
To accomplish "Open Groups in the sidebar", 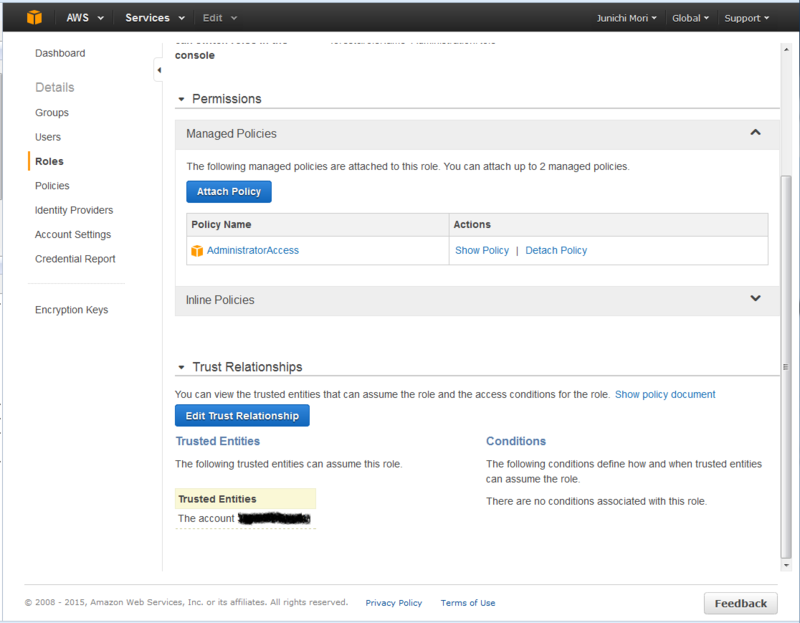I will 52,113.
